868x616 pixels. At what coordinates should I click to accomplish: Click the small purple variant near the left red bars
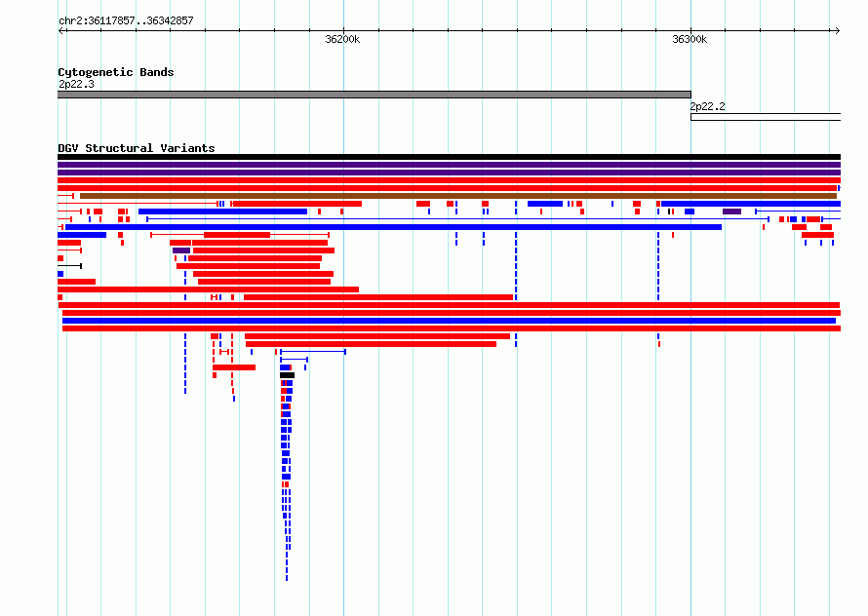click(x=181, y=250)
